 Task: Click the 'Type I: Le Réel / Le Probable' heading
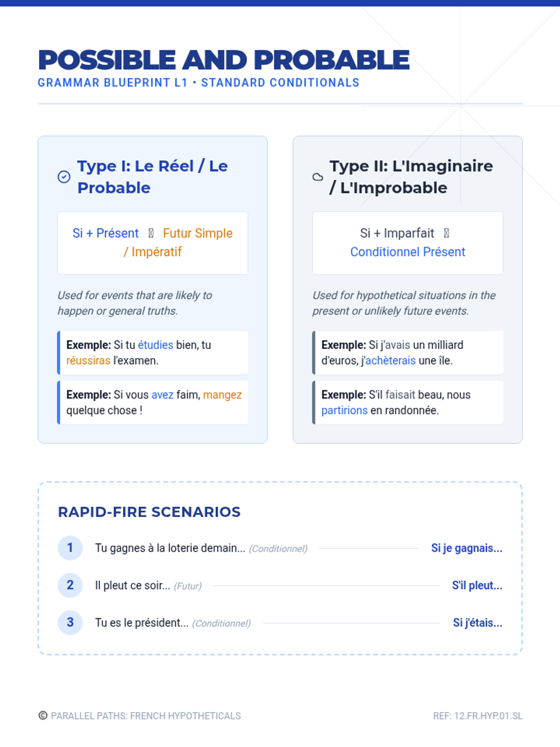(152, 177)
